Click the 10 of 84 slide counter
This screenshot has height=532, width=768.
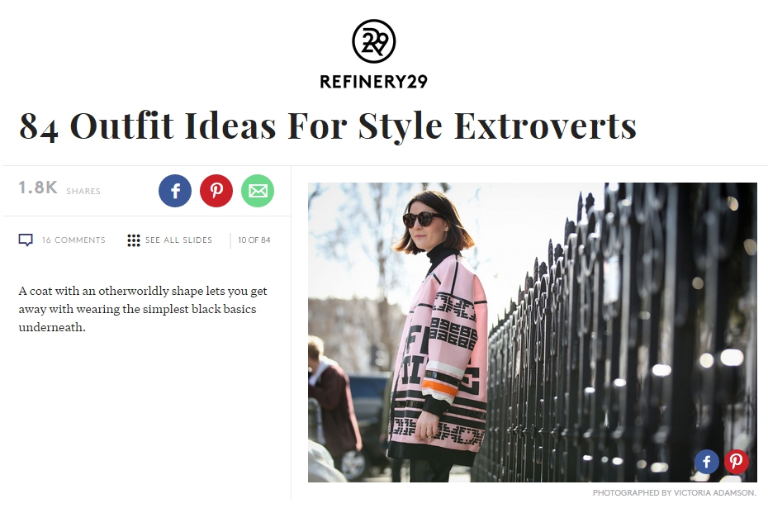tap(254, 240)
